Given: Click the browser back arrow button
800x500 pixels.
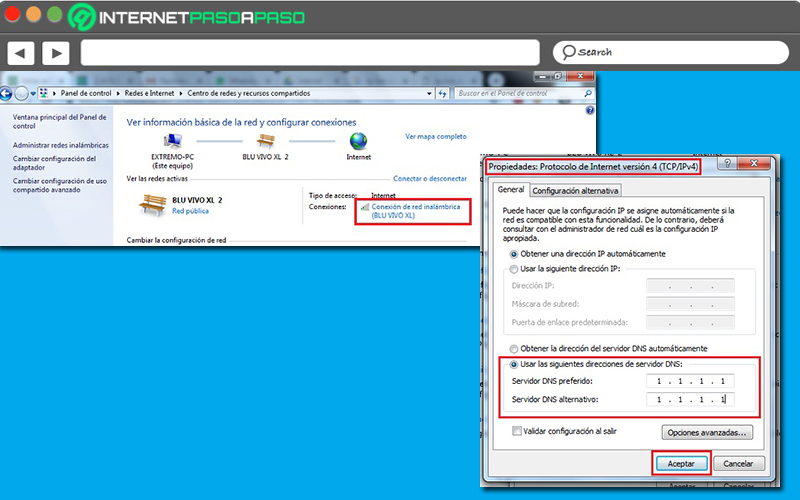Looking at the screenshot, I should (x=21, y=53).
